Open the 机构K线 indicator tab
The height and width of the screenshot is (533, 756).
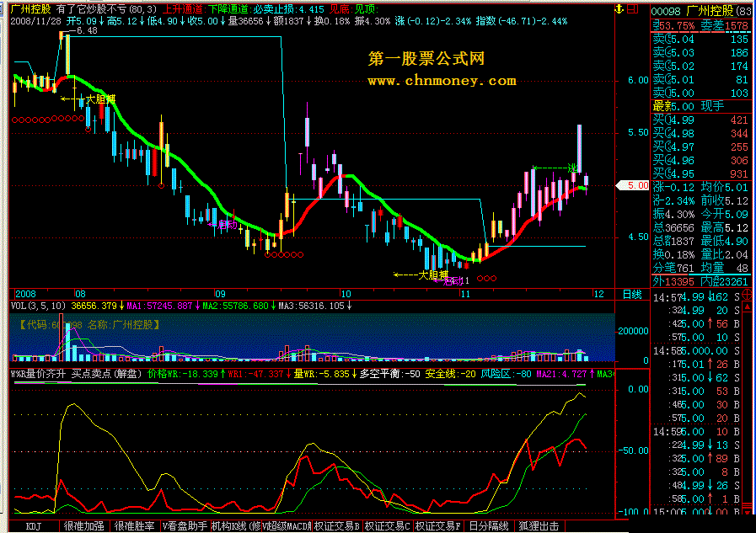tap(236, 526)
